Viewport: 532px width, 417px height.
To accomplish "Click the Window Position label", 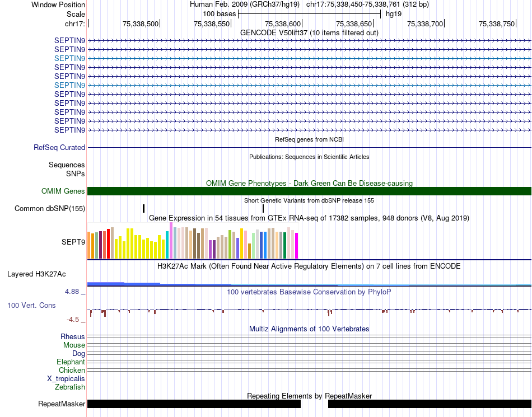I will [58, 4].
